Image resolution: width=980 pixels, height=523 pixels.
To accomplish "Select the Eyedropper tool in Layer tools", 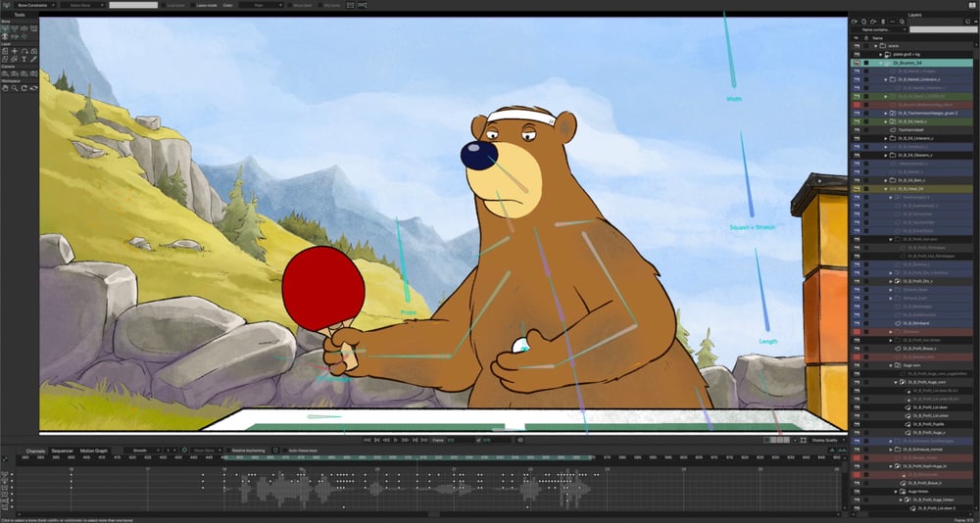I will pyautogui.click(x=33, y=59).
